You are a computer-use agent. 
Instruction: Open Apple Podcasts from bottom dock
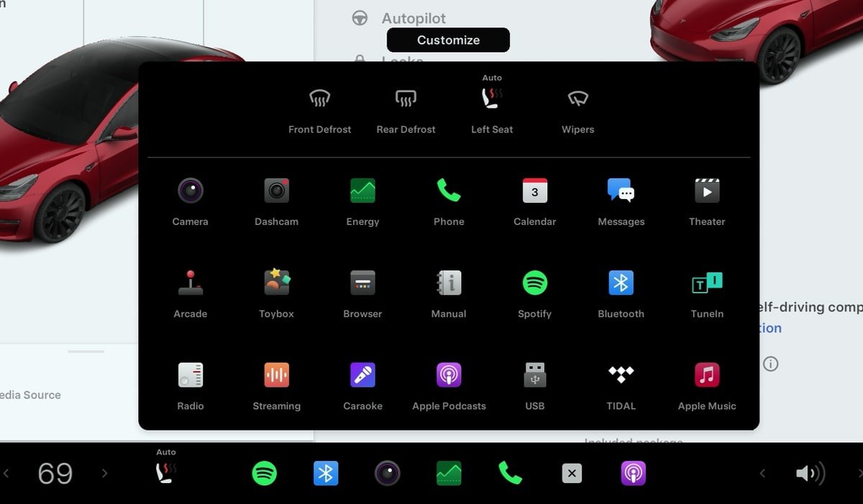point(634,473)
